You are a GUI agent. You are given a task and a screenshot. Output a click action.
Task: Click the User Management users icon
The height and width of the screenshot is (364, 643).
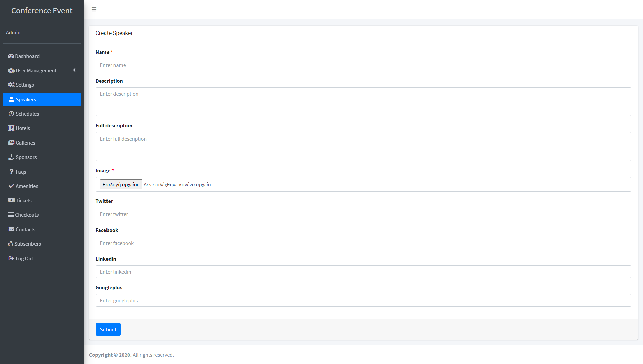coord(11,71)
